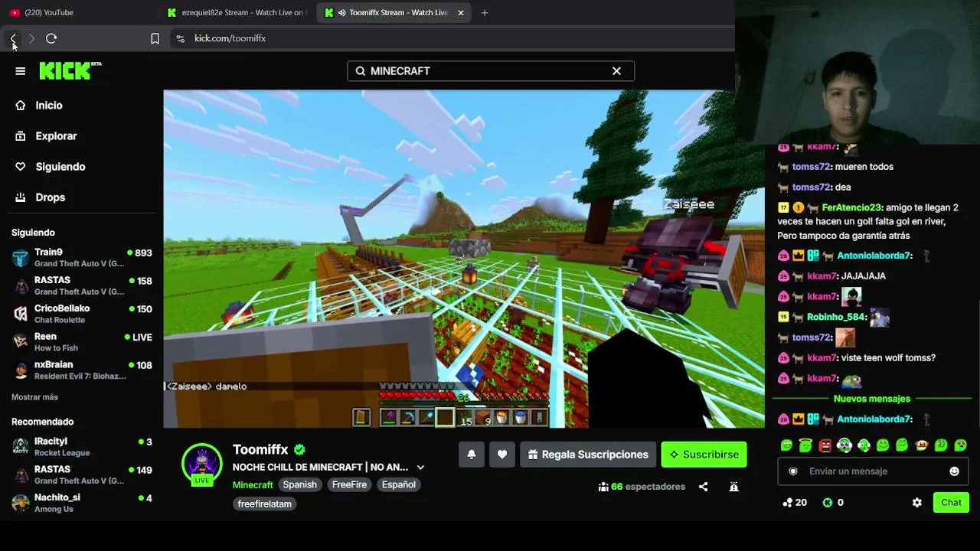
Task: Jump to new messages via Nuevos mensajes
Action: pyautogui.click(x=871, y=399)
